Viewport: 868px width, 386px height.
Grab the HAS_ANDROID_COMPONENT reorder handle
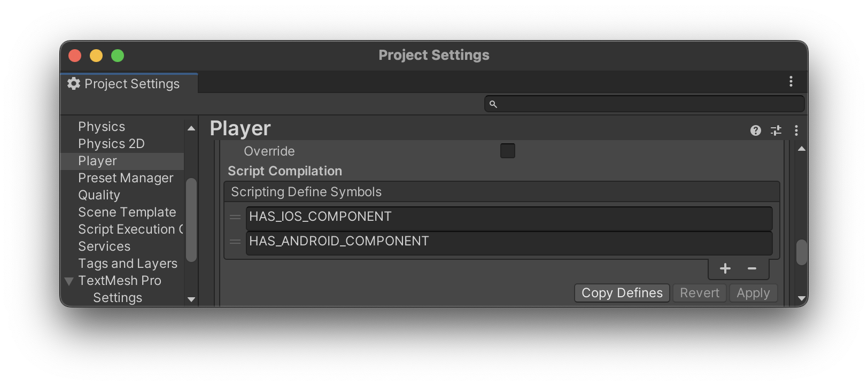click(x=235, y=242)
